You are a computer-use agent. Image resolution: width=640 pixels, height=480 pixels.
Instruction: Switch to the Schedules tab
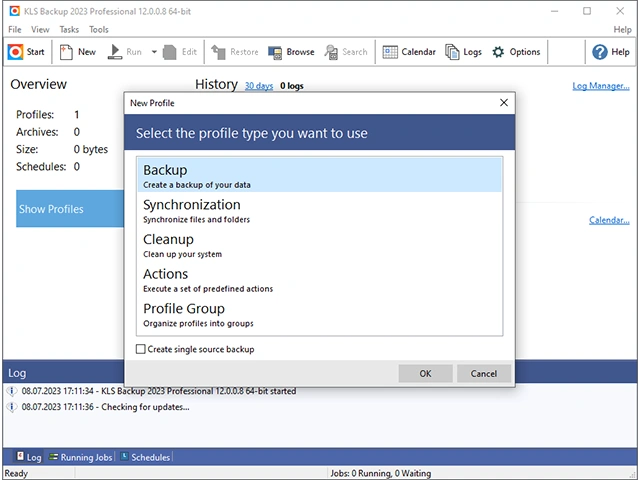point(145,457)
